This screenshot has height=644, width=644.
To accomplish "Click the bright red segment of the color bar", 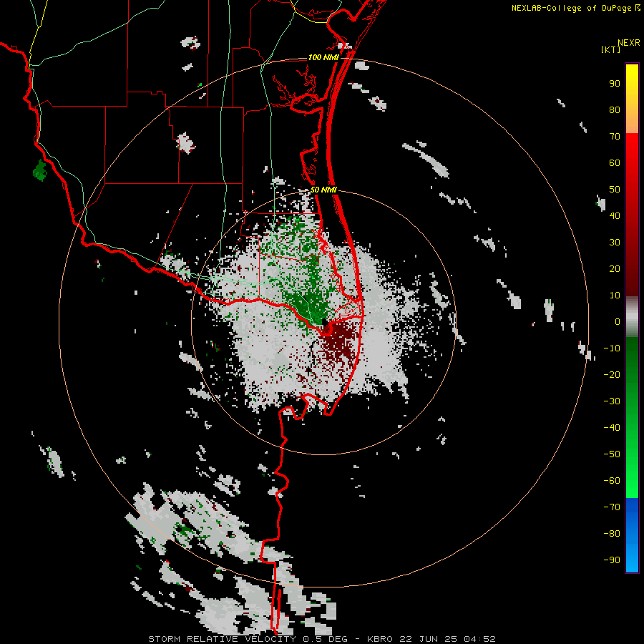I will [x=632, y=165].
